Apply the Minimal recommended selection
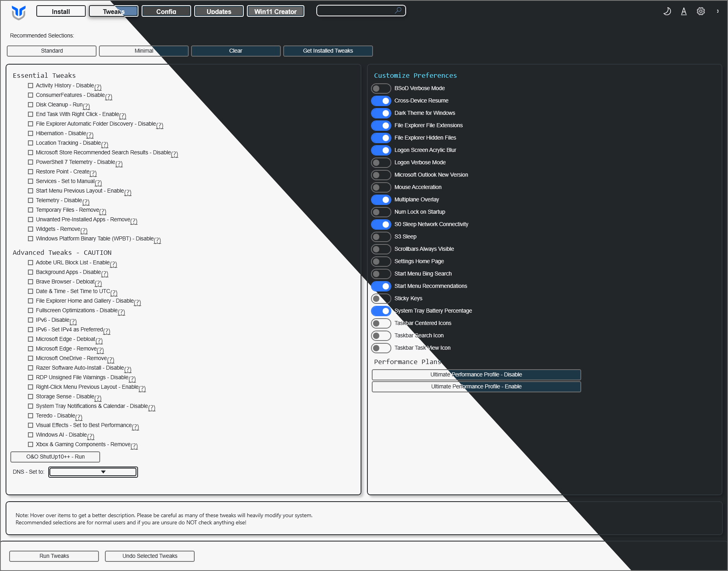The image size is (728, 571). (144, 51)
